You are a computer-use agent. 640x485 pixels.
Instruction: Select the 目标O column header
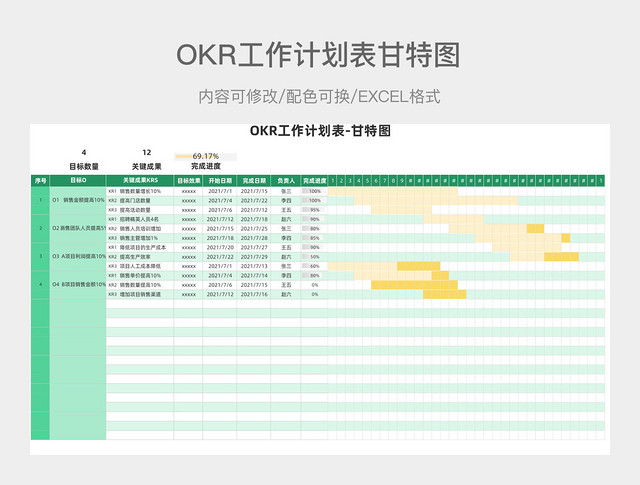(x=78, y=180)
